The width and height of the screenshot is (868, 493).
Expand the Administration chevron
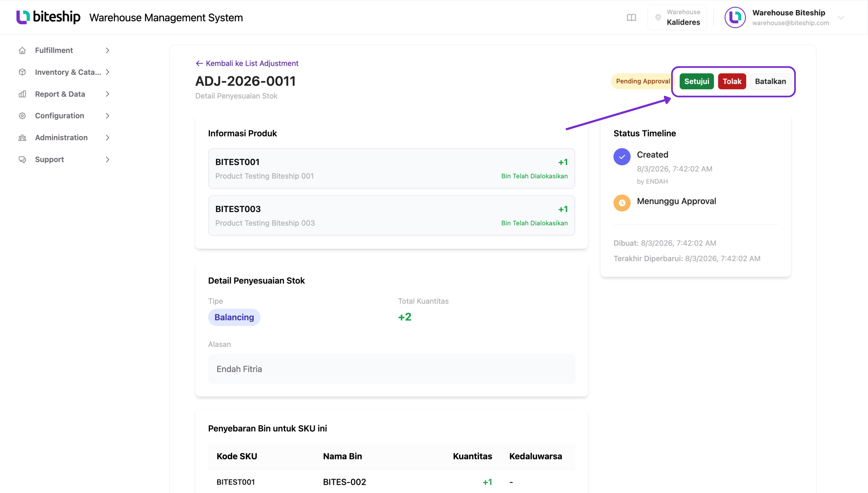point(108,138)
